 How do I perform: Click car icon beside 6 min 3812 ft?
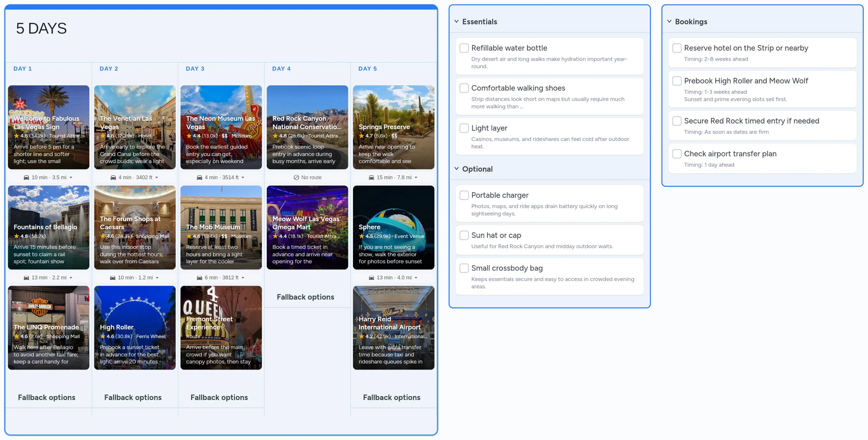coord(199,278)
